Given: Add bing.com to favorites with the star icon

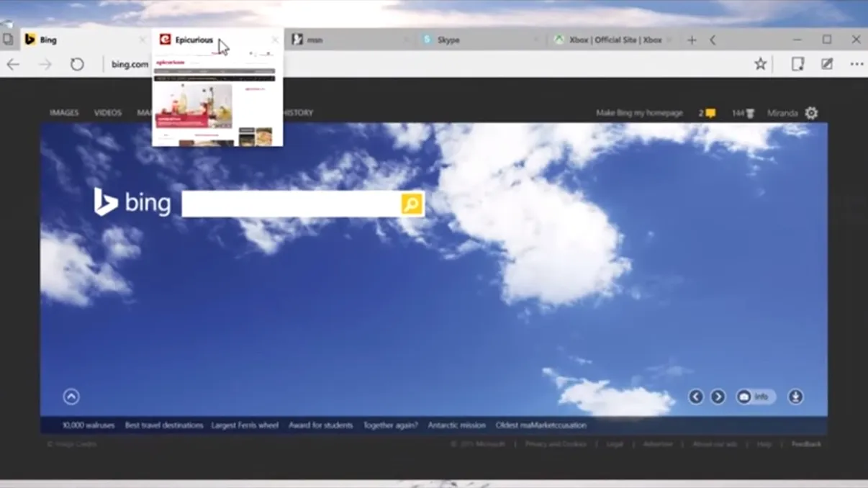Looking at the screenshot, I should pyautogui.click(x=760, y=64).
